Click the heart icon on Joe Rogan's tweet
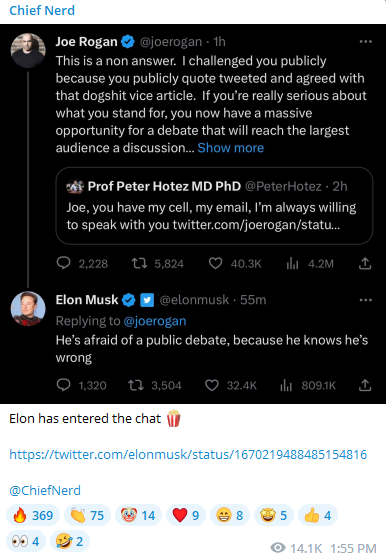The height and width of the screenshot is (559, 386). click(x=215, y=263)
